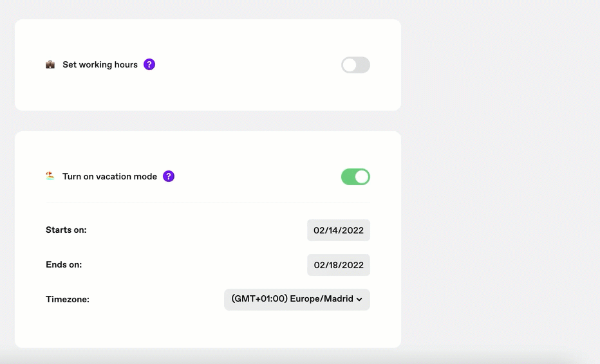Click the briefcase icon beside working hours
600x364 pixels.
(x=50, y=64)
